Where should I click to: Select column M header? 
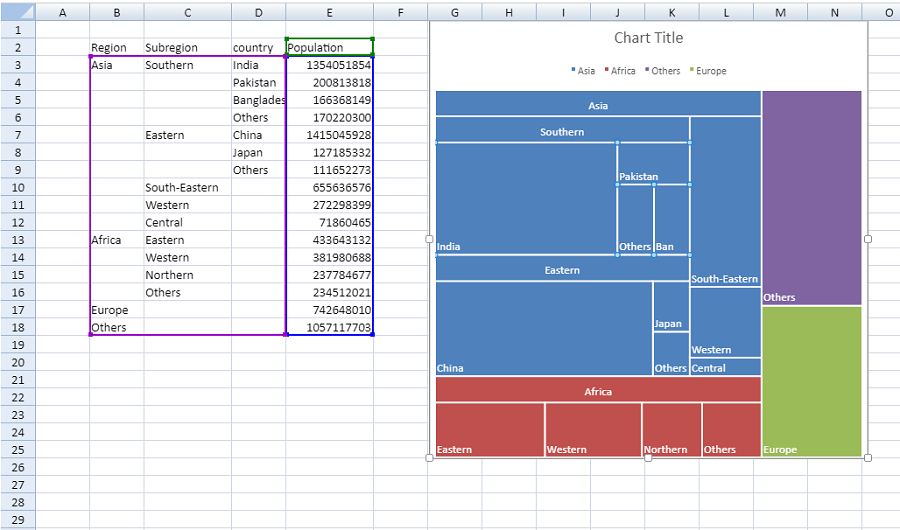780,12
